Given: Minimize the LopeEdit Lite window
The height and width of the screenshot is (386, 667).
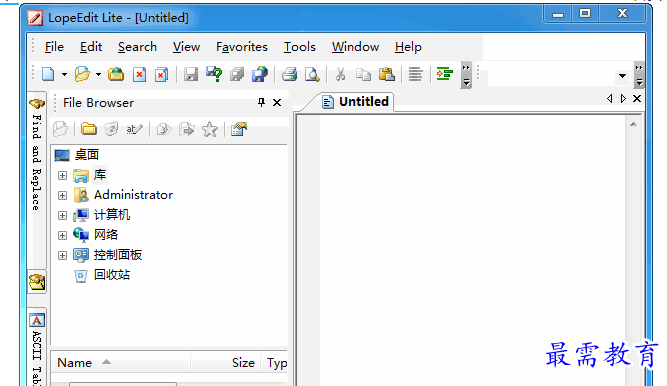Looking at the screenshot, I should pyautogui.click(x=558, y=15).
